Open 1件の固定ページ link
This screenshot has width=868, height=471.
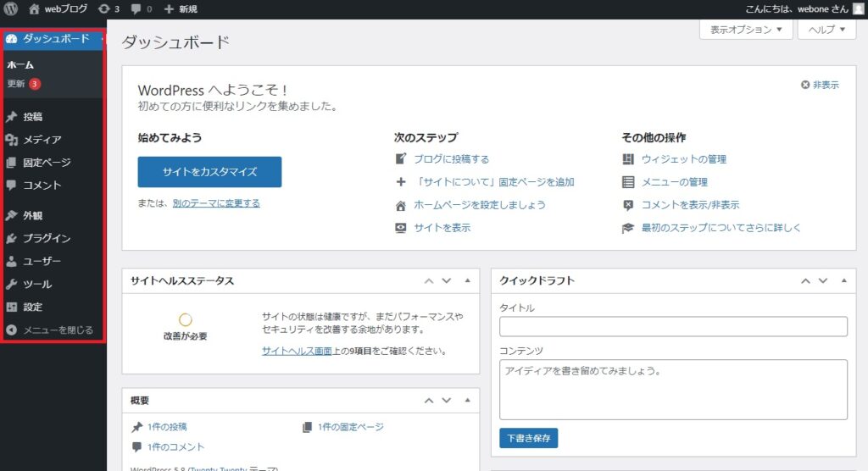coord(350,427)
